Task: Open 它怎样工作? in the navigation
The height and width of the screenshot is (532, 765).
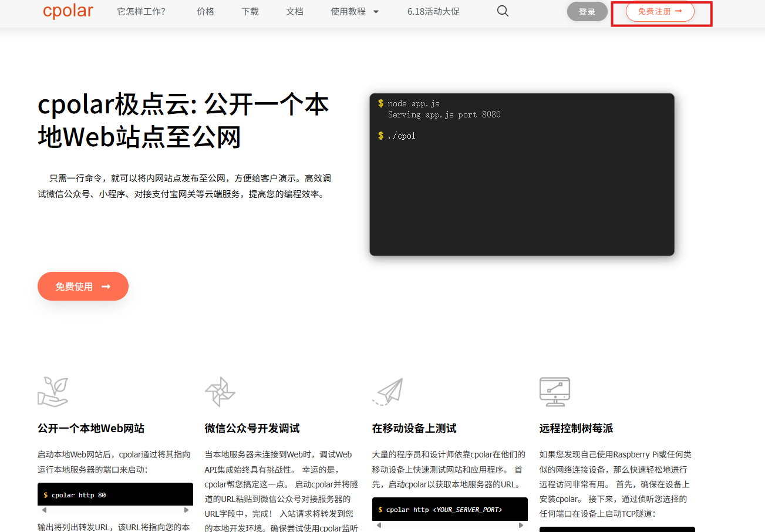Action: point(141,11)
